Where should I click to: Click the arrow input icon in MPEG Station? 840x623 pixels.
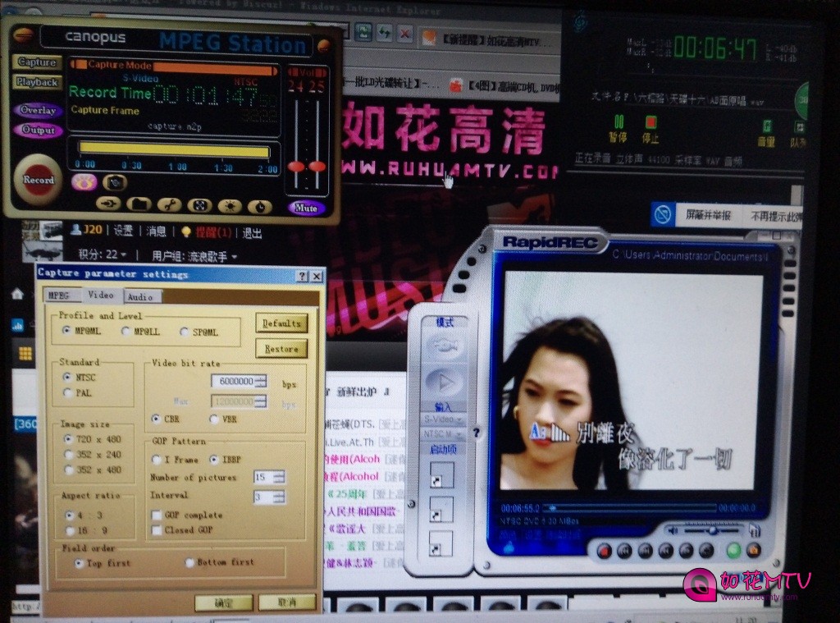point(108,204)
